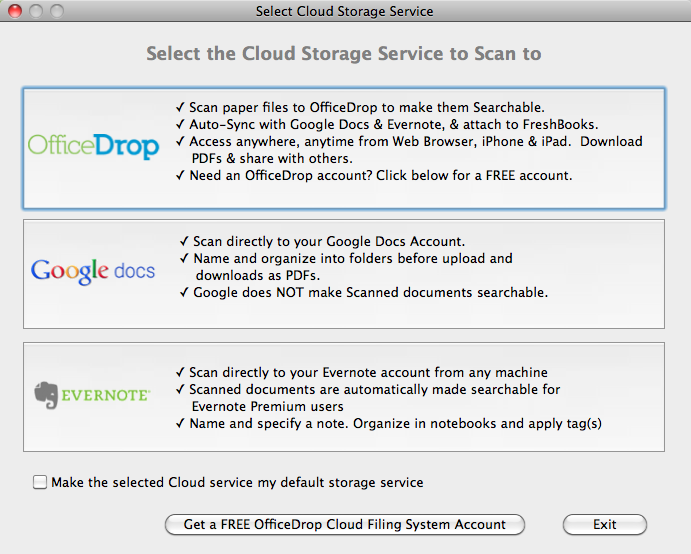This screenshot has width=691, height=554.
Task: Minimize the dialog with the yellow button
Action: (34, 11)
